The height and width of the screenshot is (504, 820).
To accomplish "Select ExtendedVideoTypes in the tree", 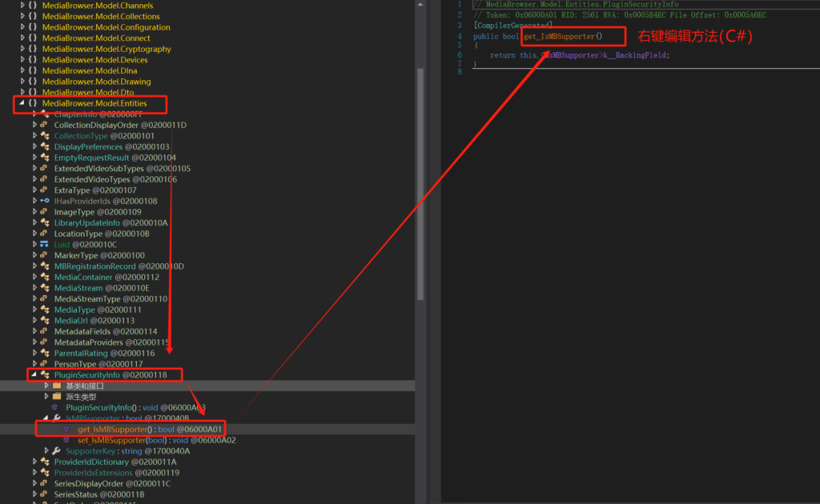I will pyautogui.click(x=115, y=180).
